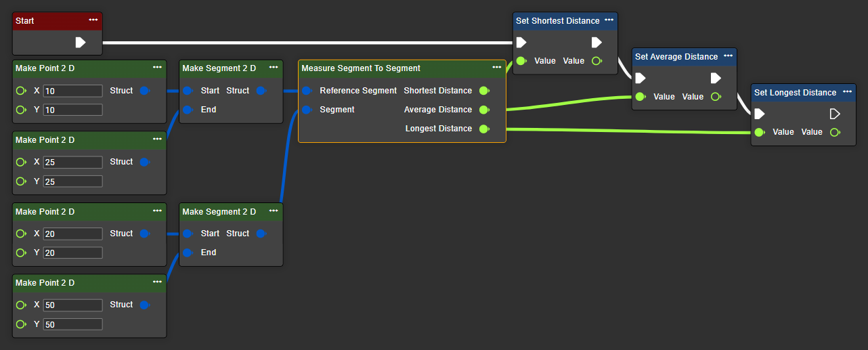The image size is (868, 350).
Task: Click Set Shortest Distance's execution input arrow
Action: [521, 43]
